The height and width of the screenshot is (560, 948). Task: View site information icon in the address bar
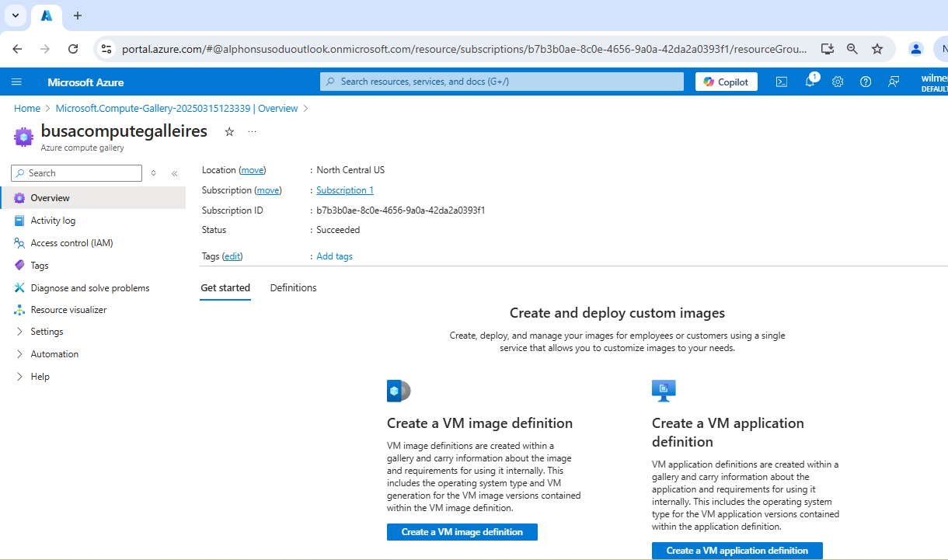click(x=106, y=49)
